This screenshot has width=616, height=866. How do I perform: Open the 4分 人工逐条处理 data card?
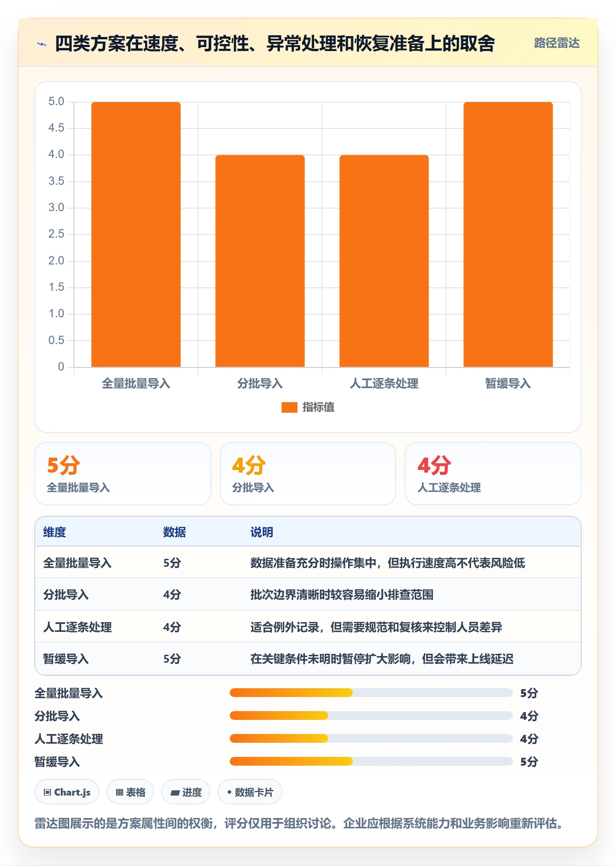493,473
